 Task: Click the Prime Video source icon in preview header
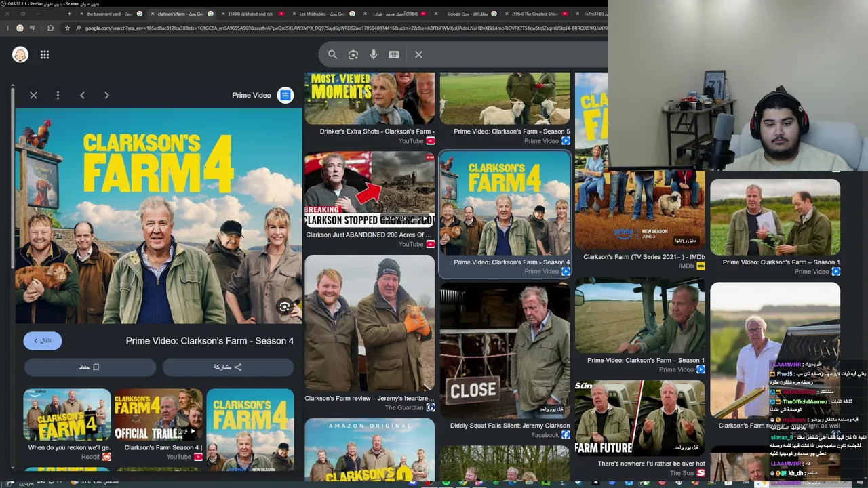point(285,96)
